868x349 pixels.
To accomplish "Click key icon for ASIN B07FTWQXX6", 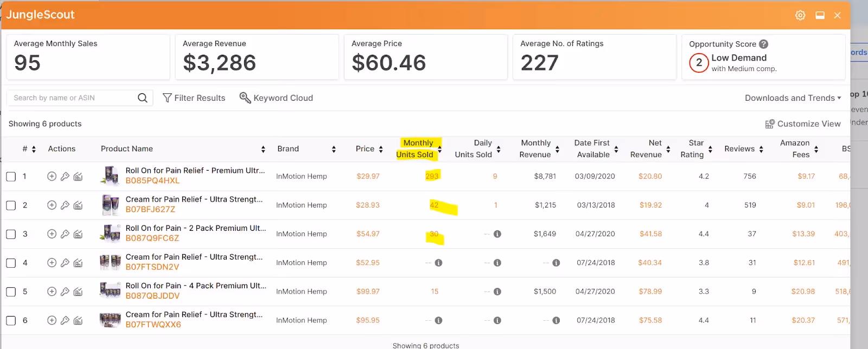I will click(x=65, y=320).
